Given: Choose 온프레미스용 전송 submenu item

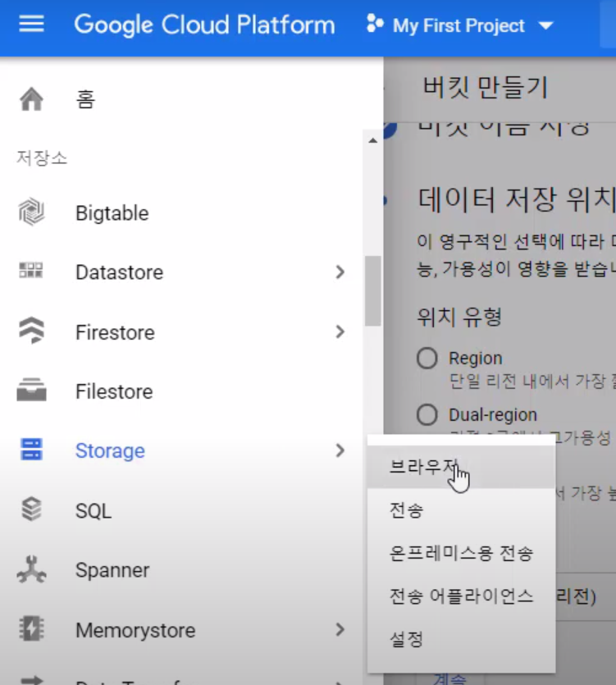Looking at the screenshot, I should click(461, 553).
